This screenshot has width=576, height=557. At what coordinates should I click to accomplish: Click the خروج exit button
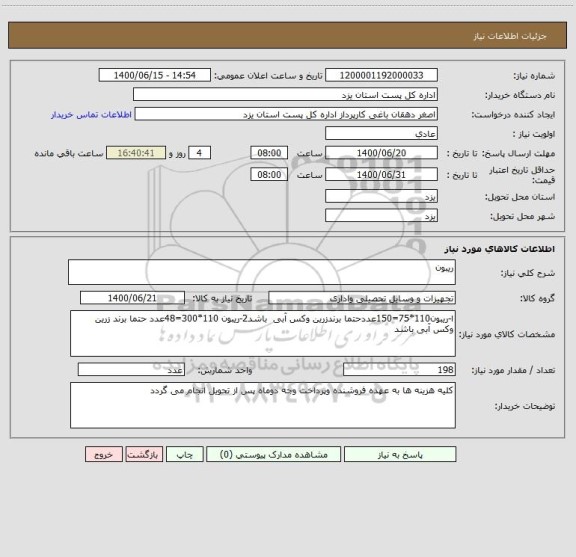[x=104, y=454]
